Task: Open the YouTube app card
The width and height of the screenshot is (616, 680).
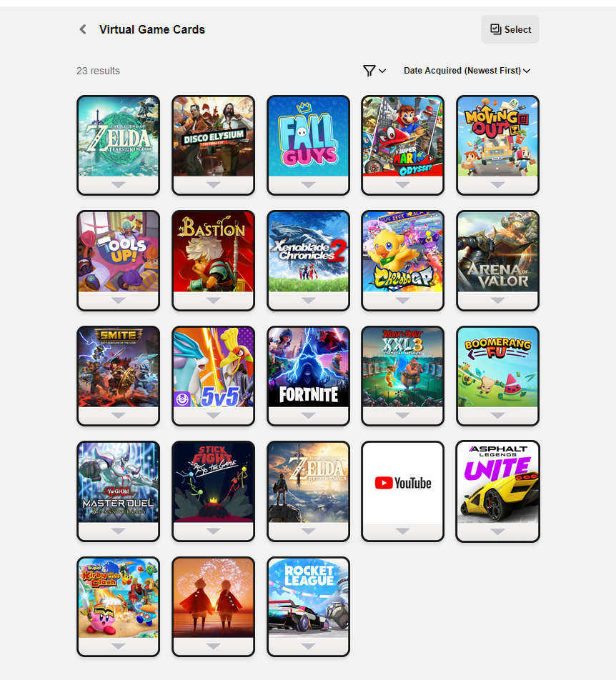Action: [402, 483]
